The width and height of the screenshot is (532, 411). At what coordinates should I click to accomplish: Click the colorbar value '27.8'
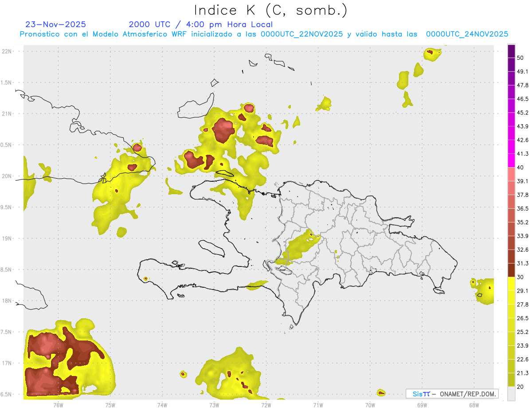pos(523,305)
